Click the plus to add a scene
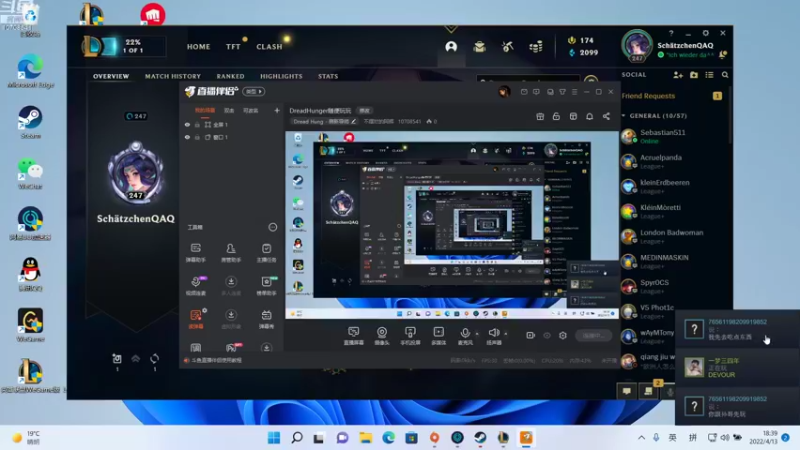This screenshot has width=800, height=450. point(277,110)
